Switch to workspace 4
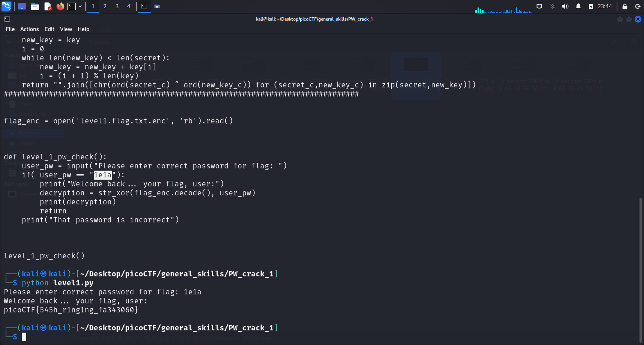The height and width of the screenshot is (345, 644). [129, 6]
